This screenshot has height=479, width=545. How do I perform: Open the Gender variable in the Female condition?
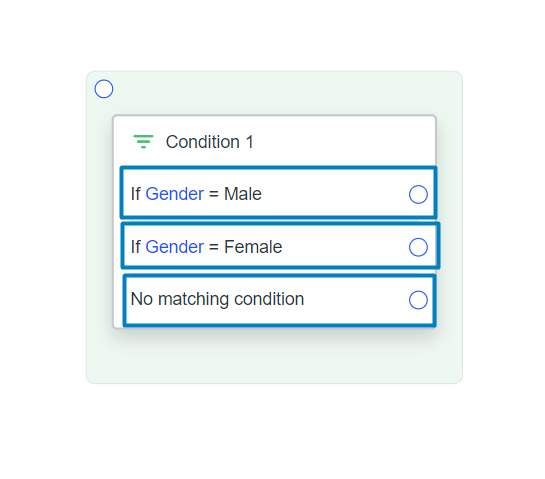[174, 247]
